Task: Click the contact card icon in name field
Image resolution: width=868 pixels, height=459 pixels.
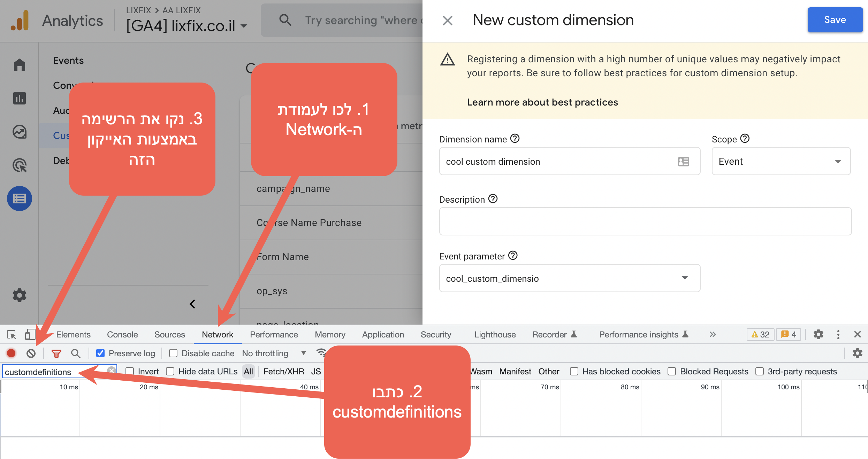Action: point(683,162)
